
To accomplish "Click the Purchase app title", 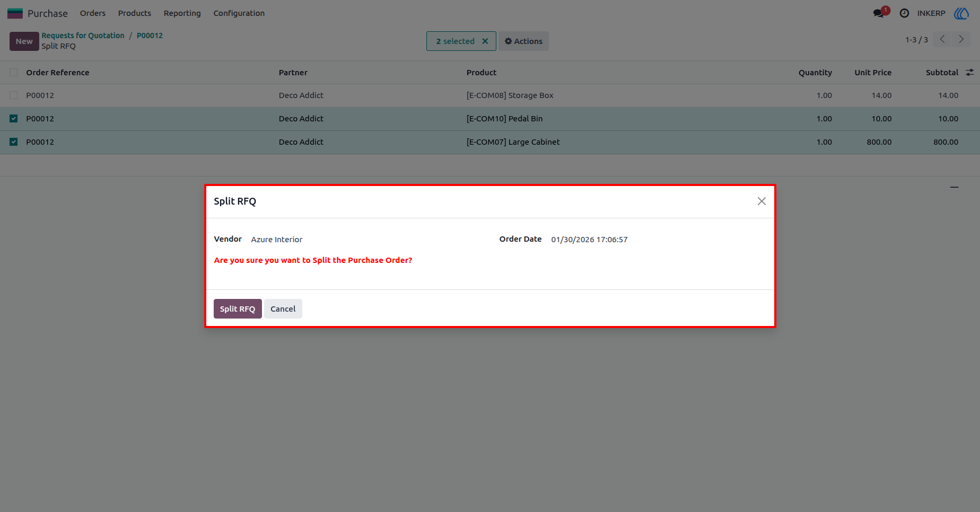I will tap(48, 13).
